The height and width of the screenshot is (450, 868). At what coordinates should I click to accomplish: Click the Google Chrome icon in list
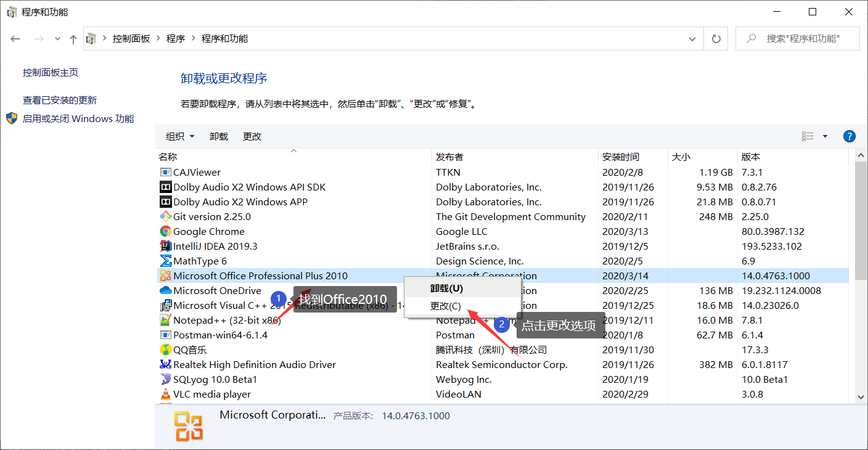165,231
